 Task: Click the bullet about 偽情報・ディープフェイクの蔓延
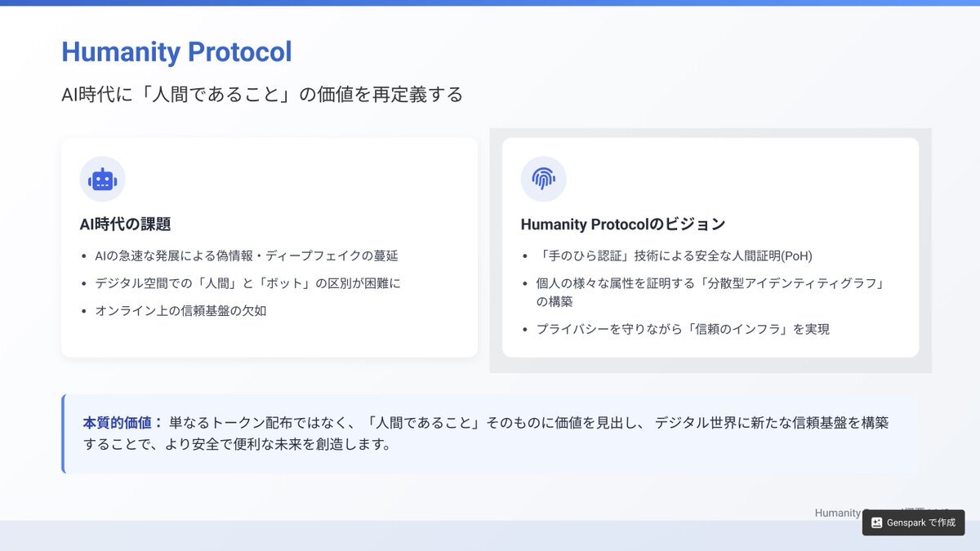click(247, 256)
